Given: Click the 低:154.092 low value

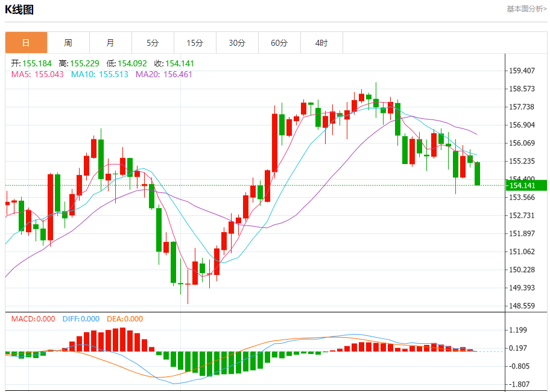Looking at the screenshot, I should point(127,63).
